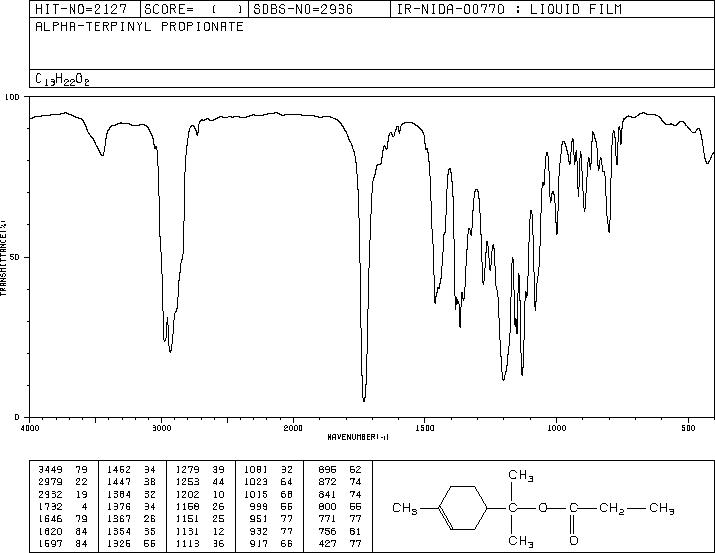
Task: Select the 951 entry in the peak table
Action: point(259,519)
